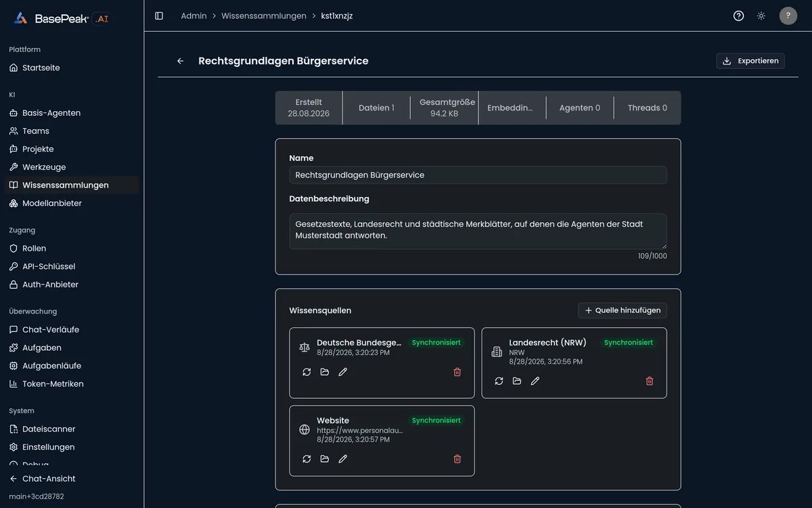Click the scales icon of Bundesgesetze

[x=304, y=347]
